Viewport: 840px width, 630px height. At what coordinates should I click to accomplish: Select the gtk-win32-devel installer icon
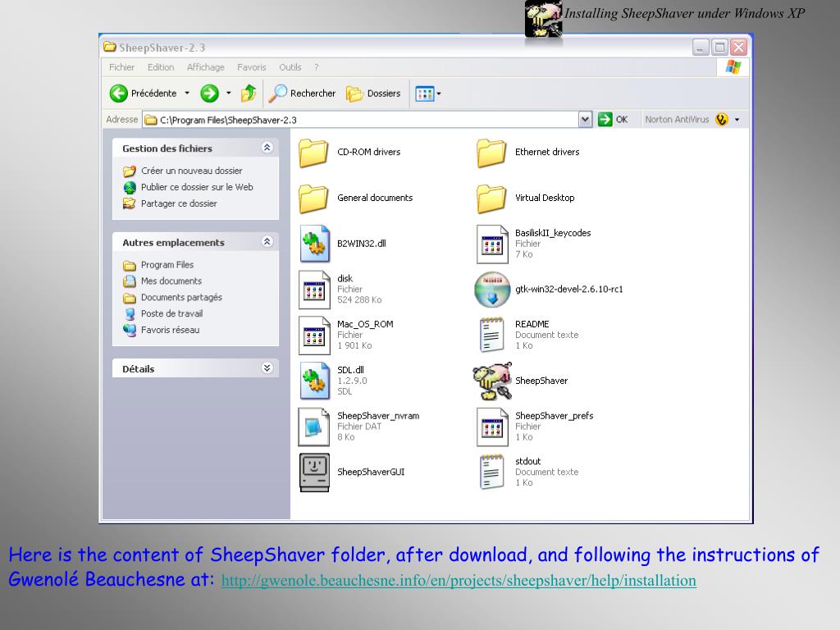[492, 290]
